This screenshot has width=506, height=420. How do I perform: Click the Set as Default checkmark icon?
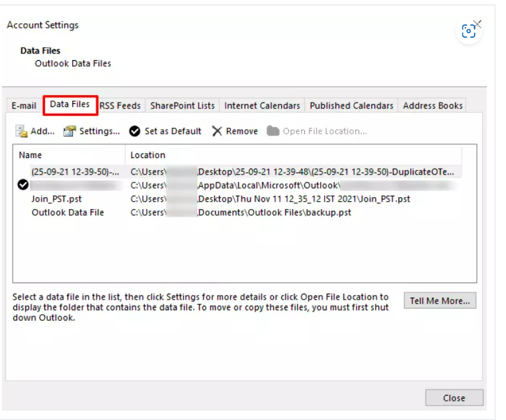(x=134, y=131)
